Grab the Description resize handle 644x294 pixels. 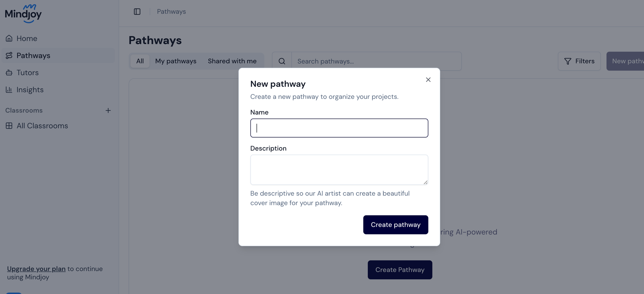[426, 182]
